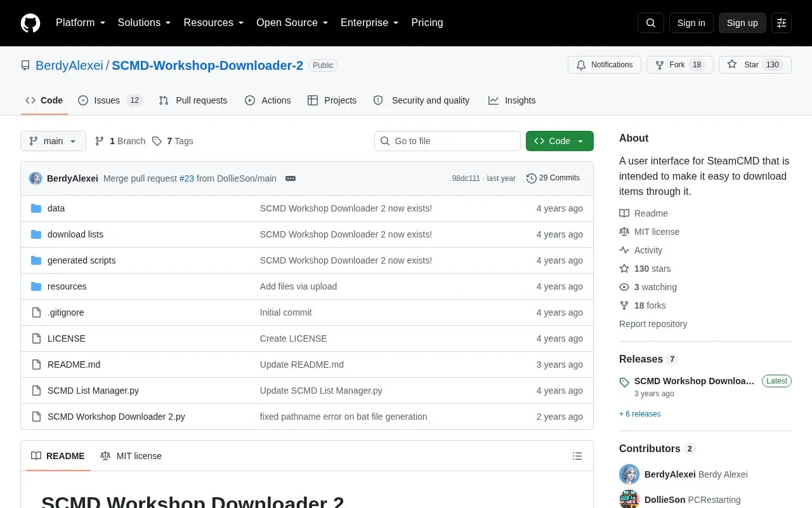Open the Readme link in About
Image resolution: width=812 pixels, height=508 pixels.
click(643, 213)
